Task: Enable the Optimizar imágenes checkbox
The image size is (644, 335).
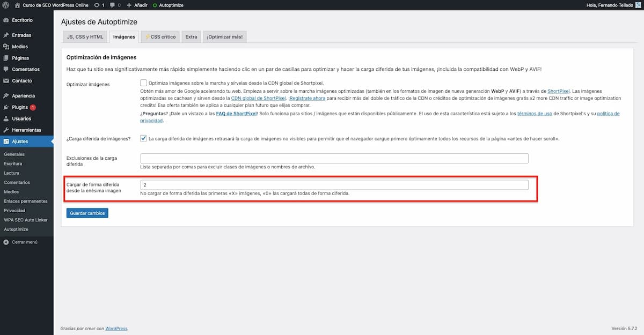Action: (x=143, y=83)
